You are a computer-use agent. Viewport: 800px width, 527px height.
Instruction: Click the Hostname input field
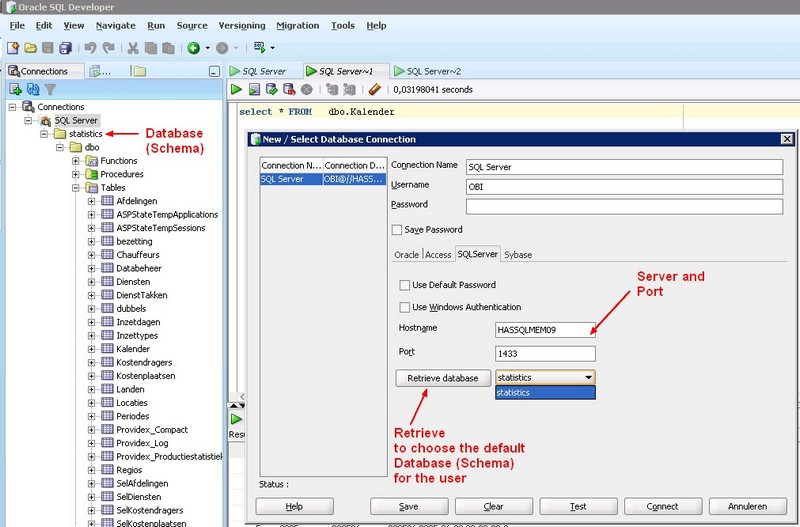(545, 328)
